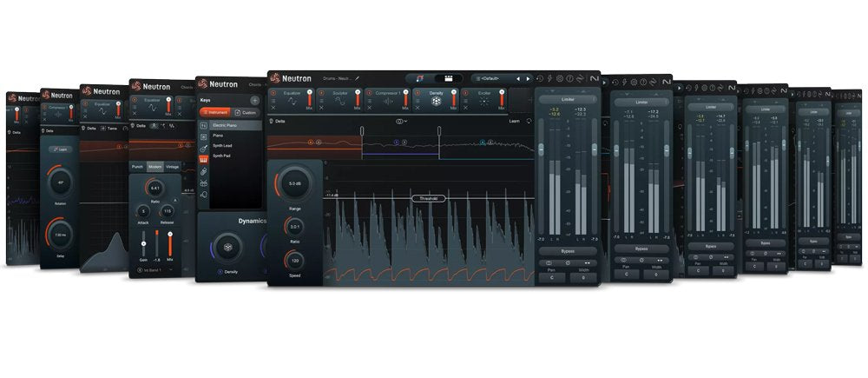
Task: Click the pencil icon to rename the track
Action: point(357,78)
